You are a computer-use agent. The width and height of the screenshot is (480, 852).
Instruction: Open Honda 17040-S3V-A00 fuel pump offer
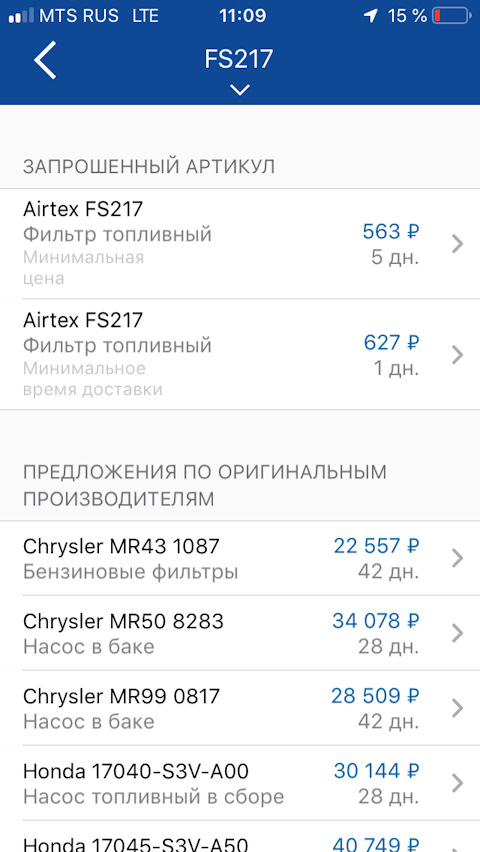[x=240, y=783]
